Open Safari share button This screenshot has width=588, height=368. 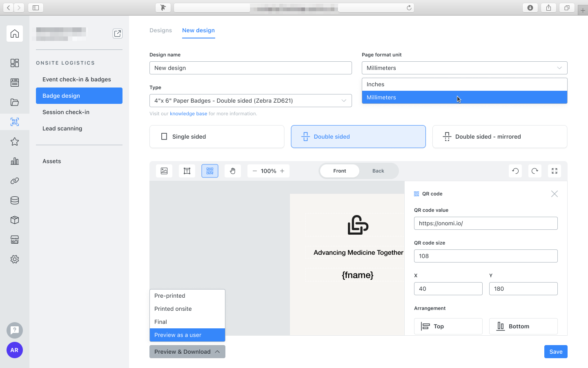tap(548, 8)
